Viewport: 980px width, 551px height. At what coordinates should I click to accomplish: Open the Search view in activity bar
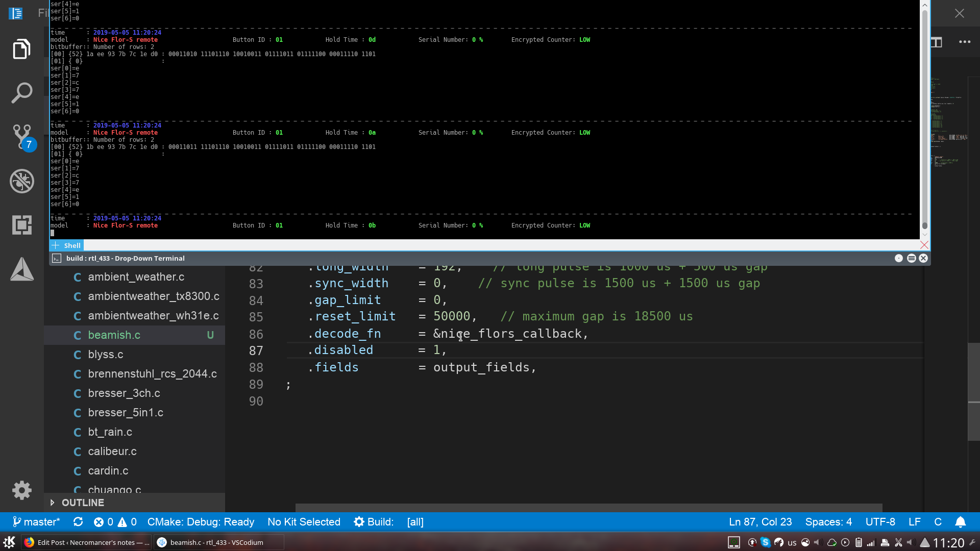[x=21, y=93]
